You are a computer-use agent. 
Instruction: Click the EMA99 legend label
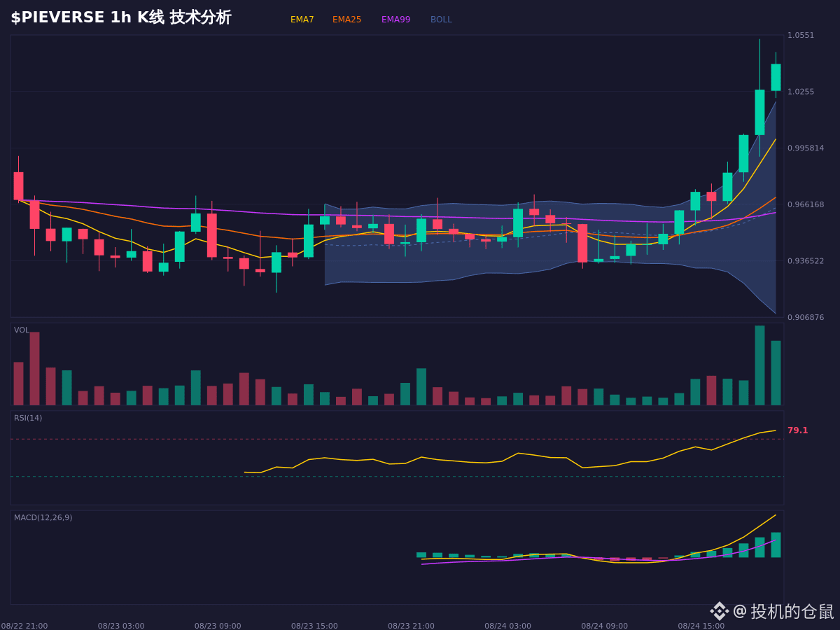(395, 20)
